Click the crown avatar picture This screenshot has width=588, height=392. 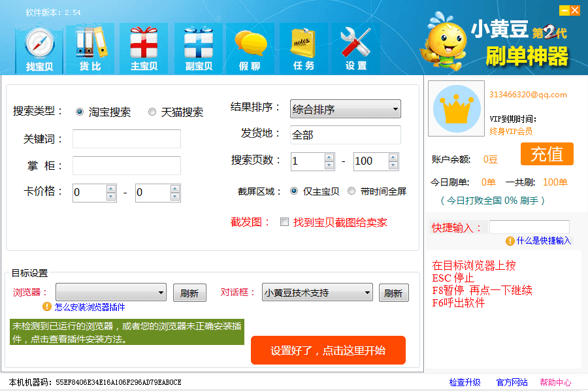click(457, 108)
